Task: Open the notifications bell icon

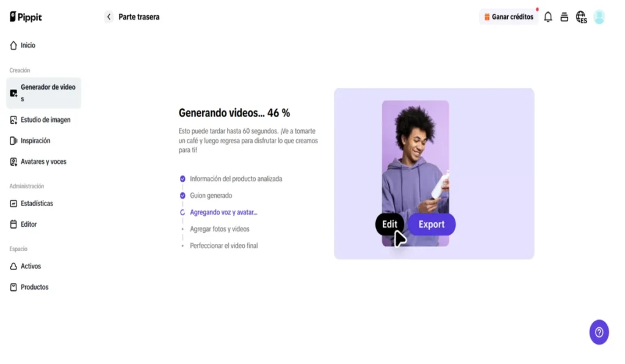Action: click(x=548, y=16)
